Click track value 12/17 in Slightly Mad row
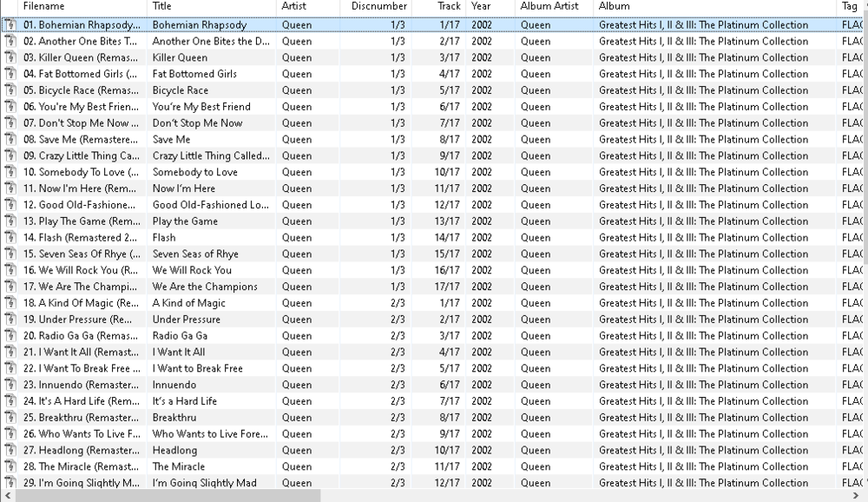This screenshot has height=502, width=868. click(x=447, y=483)
